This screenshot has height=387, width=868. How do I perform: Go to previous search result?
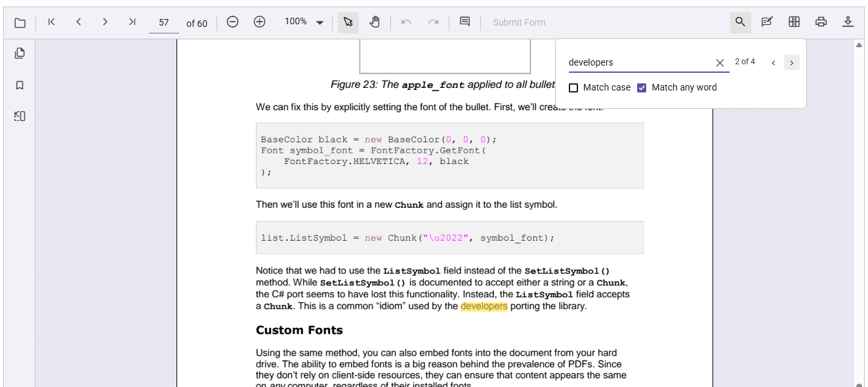[x=774, y=63]
